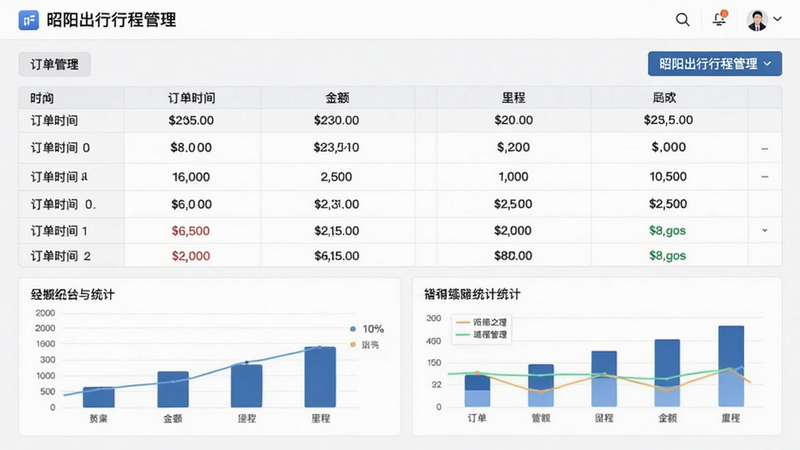
Task: Click the blue app logo icon
Action: click(29, 20)
